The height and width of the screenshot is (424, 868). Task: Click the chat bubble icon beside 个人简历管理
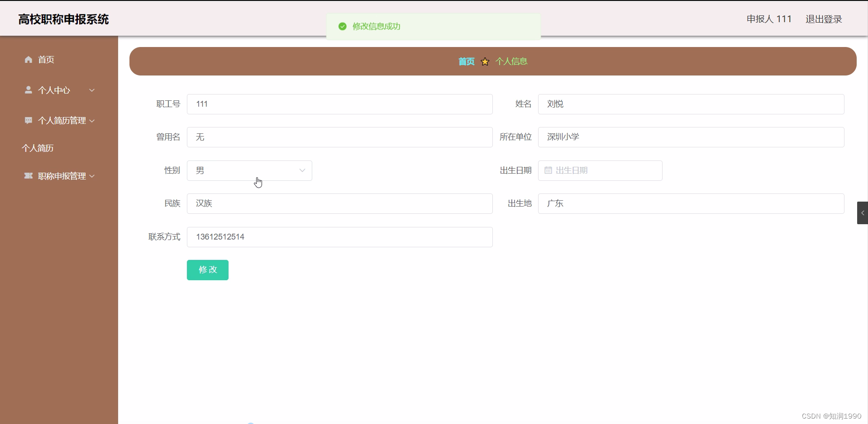click(28, 120)
